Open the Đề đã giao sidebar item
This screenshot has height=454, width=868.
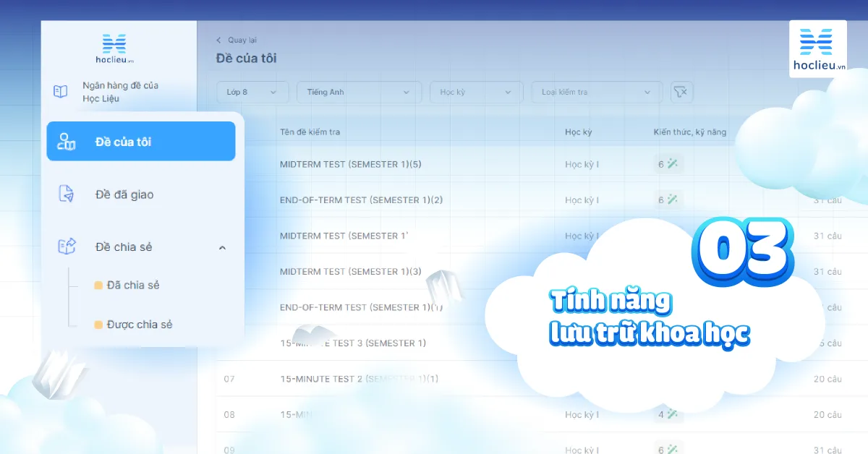tap(124, 194)
